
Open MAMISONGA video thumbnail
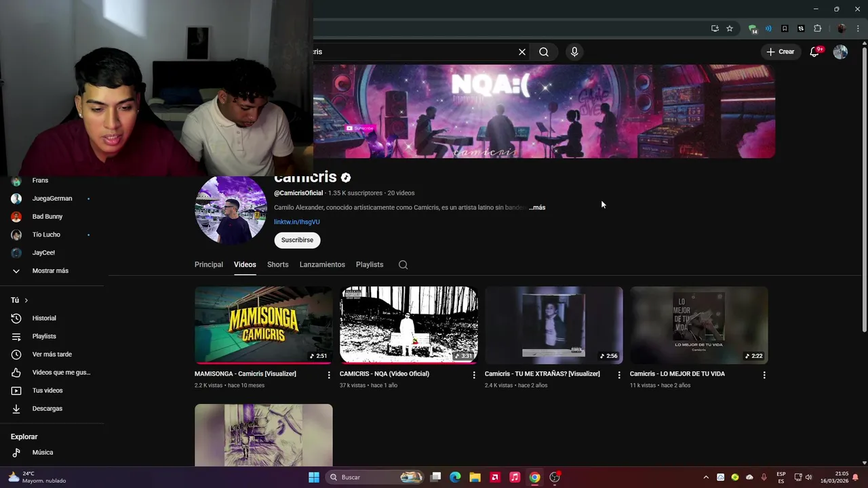click(264, 325)
